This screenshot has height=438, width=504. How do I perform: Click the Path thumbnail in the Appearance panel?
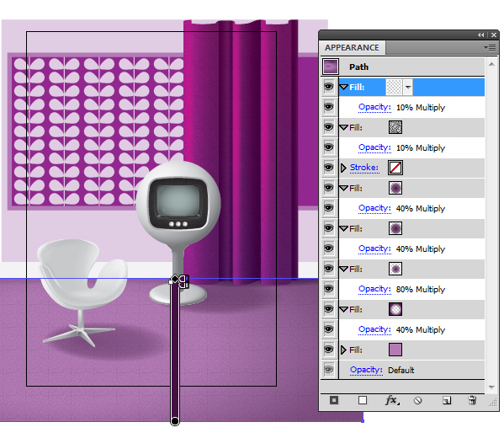click(x=331, y=67)
